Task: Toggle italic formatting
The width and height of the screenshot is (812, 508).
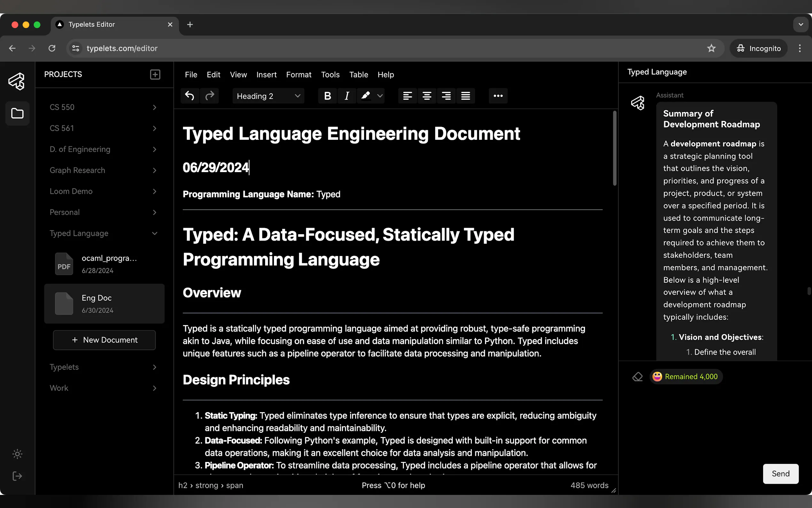Action: pos(347,96)
